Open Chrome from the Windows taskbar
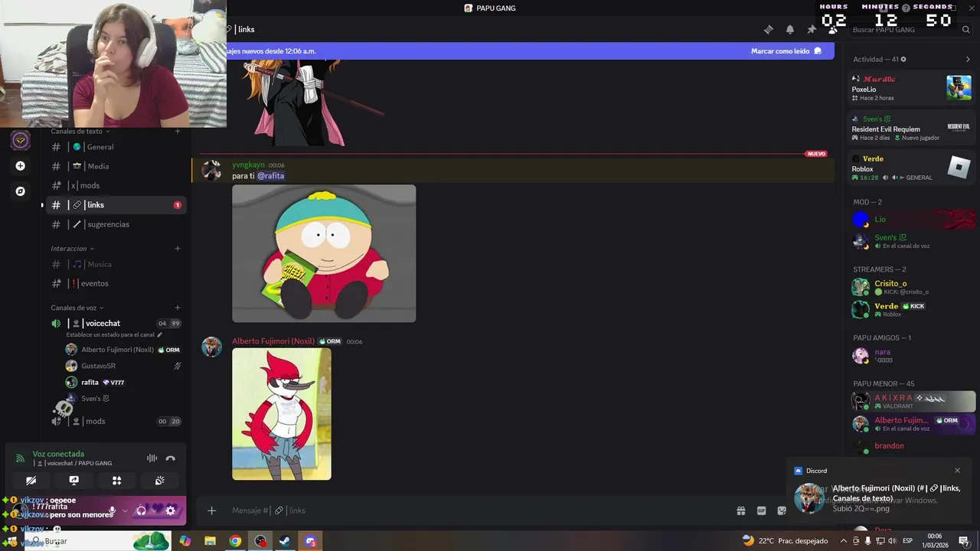 pos(235,541)
